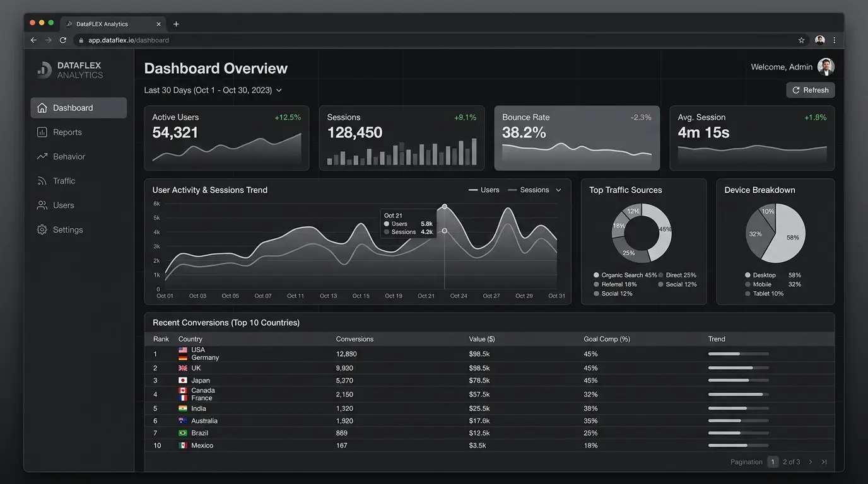Screen dimensions: 868x484
Task: Click the Dashboard home icon
Action: pos(42,108)
